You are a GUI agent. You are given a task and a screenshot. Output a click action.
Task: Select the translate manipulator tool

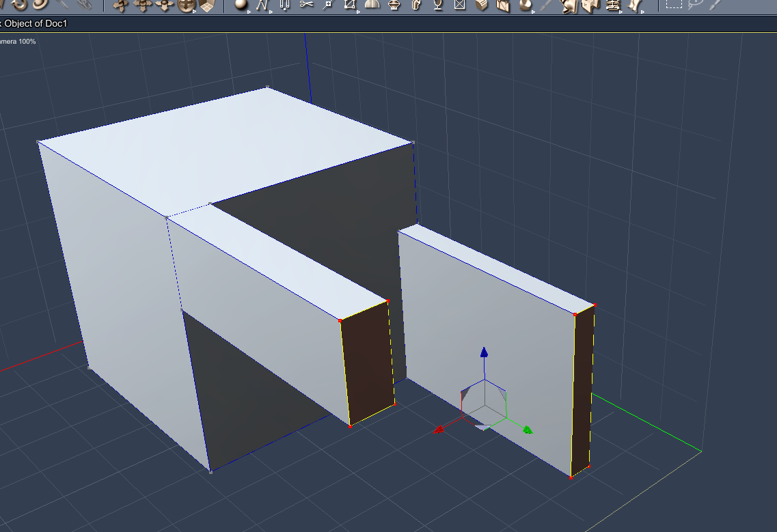tap(143, 5)
